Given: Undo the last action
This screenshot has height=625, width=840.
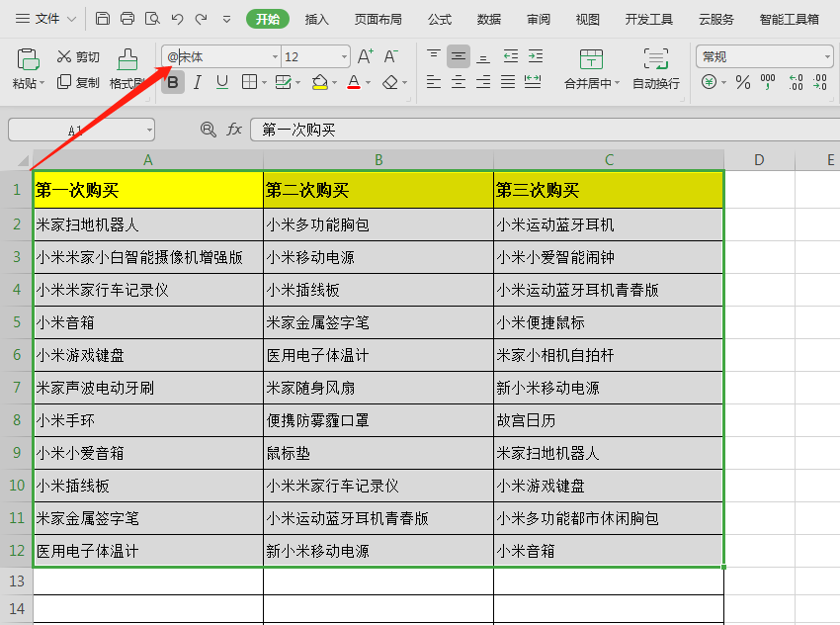Looking at the screenshot, I should (x=177, y=20).
